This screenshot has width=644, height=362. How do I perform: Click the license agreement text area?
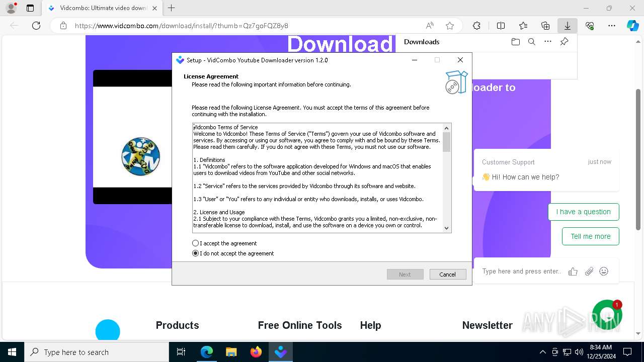tap(317, 177)
